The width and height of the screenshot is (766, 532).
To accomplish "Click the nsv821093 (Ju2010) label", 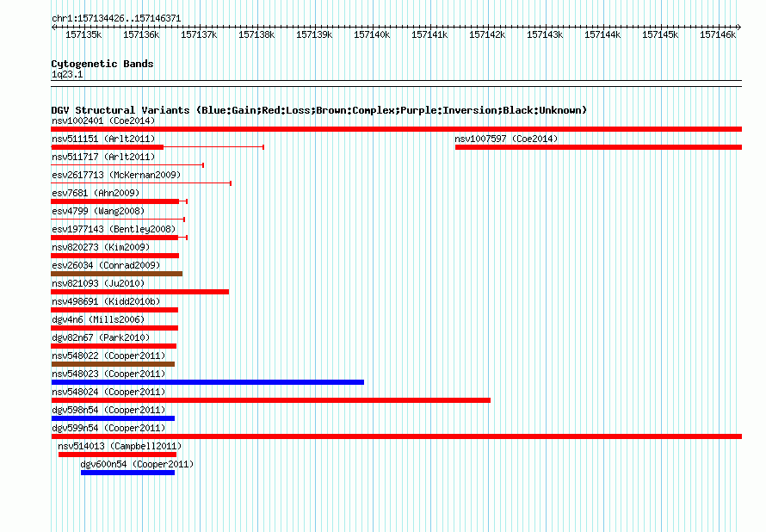I will tap(98, 283).
